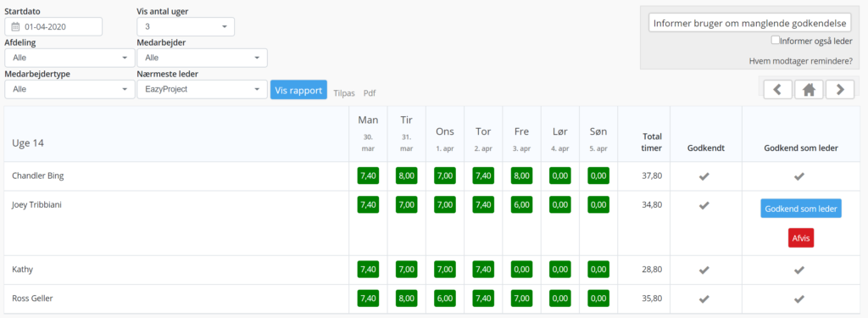Click the calendar icon in Startdato field
The height and width of the screenshot is (318, 868).
[15, 26]
